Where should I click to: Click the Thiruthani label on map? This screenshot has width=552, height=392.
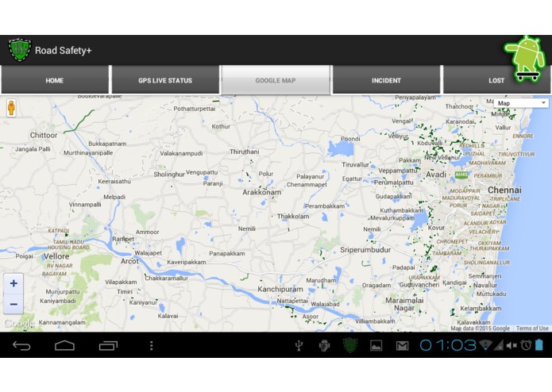[245, 152]
